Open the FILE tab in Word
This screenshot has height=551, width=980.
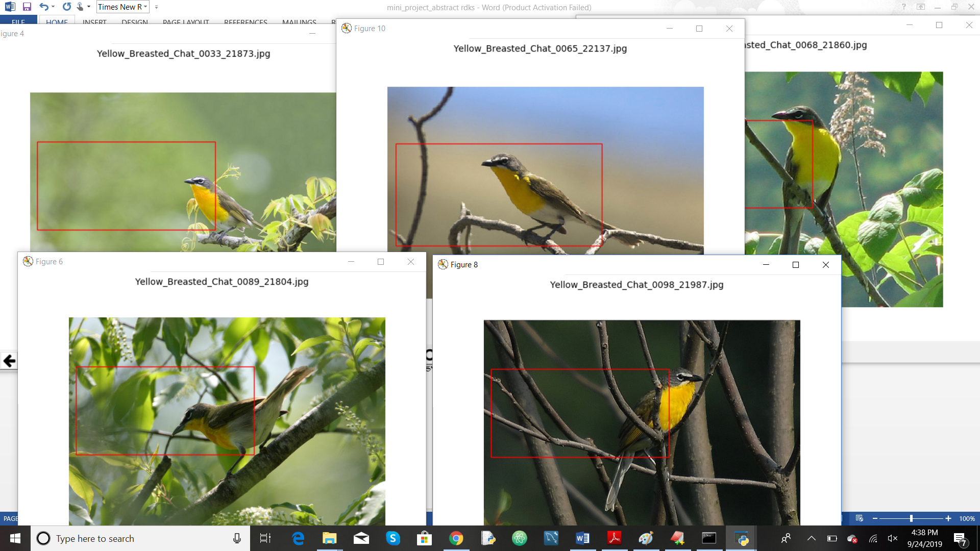click(18, 22)
